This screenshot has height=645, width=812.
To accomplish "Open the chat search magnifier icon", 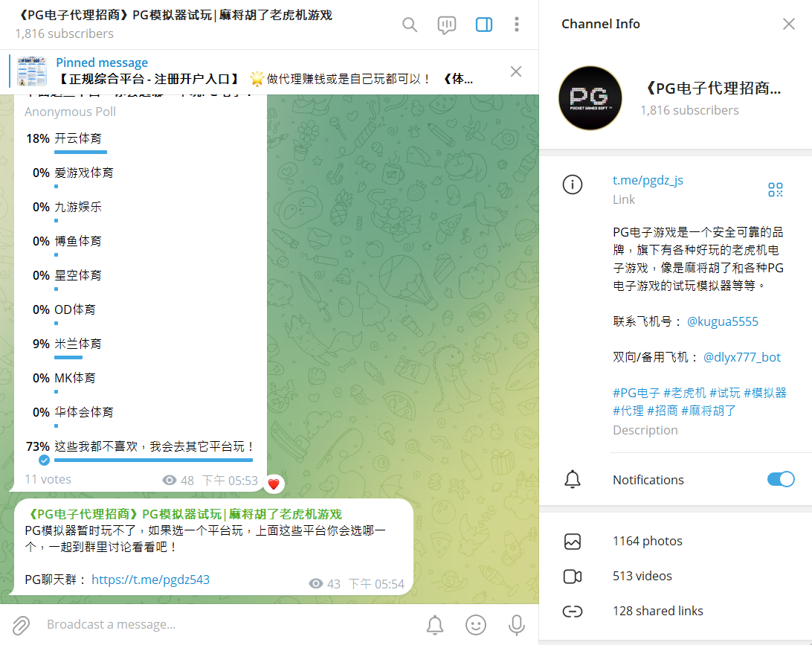I will (x=410, y=25).
